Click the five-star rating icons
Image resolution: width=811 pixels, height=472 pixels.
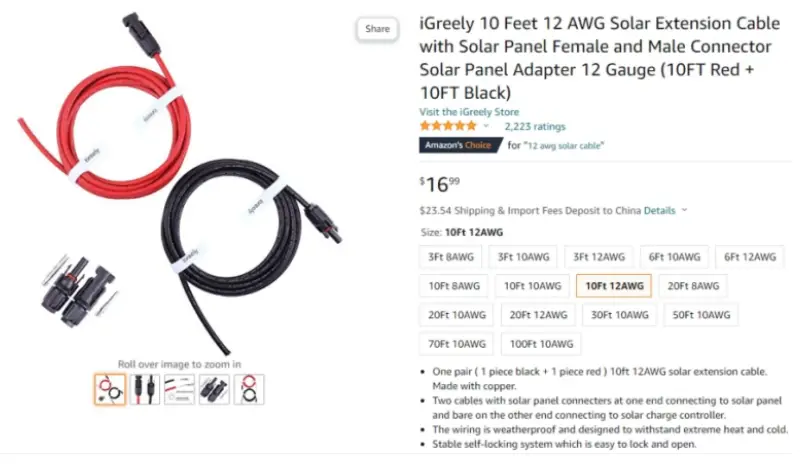point(448,126)
